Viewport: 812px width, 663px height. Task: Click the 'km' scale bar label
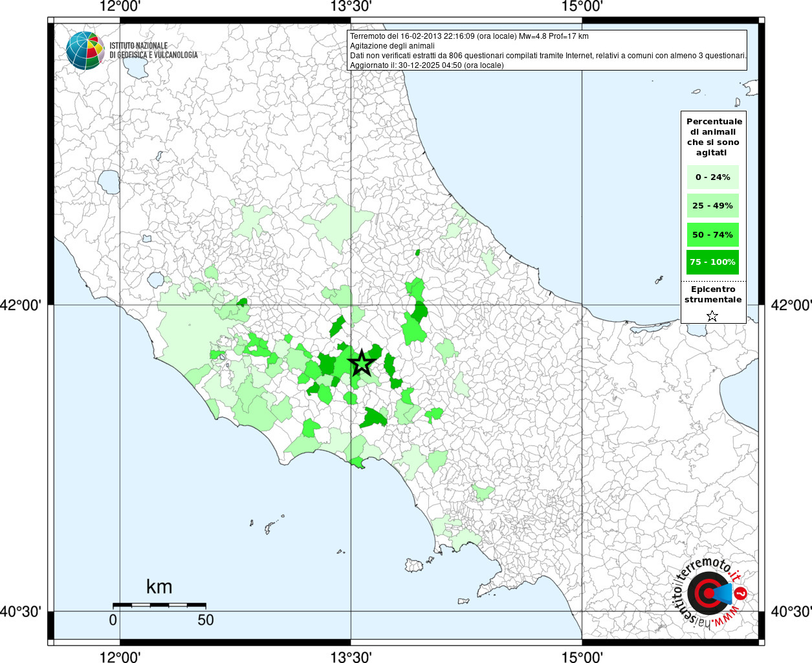159,587
